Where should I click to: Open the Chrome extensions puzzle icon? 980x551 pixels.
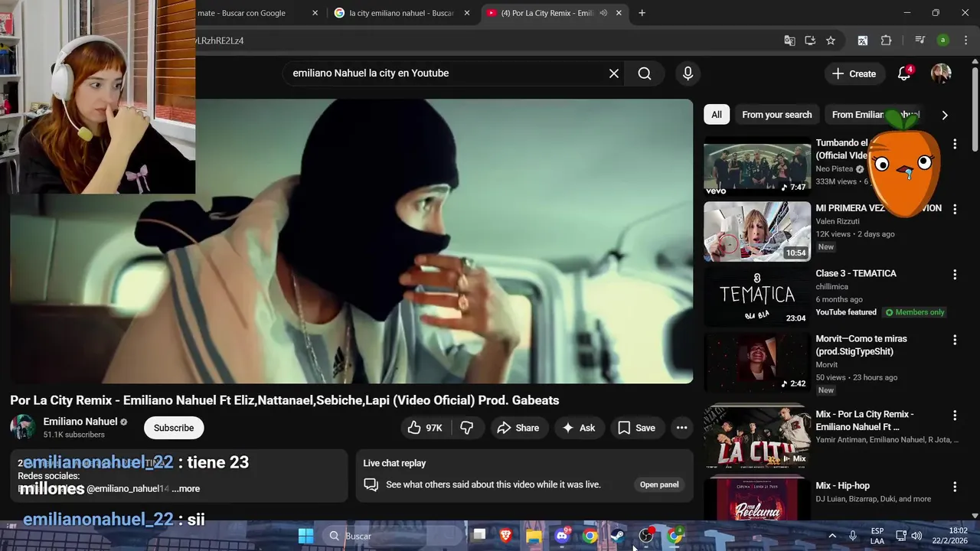[x=887, y=41]
